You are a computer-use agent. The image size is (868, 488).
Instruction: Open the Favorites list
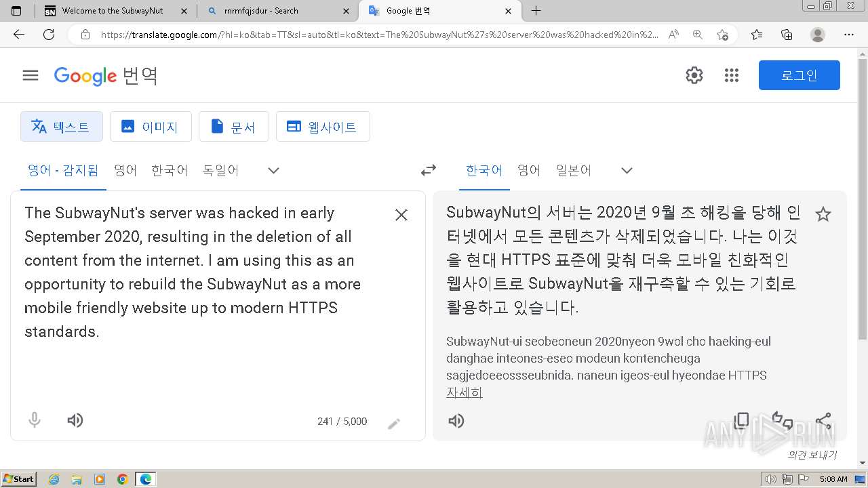[x=757, y=35]
